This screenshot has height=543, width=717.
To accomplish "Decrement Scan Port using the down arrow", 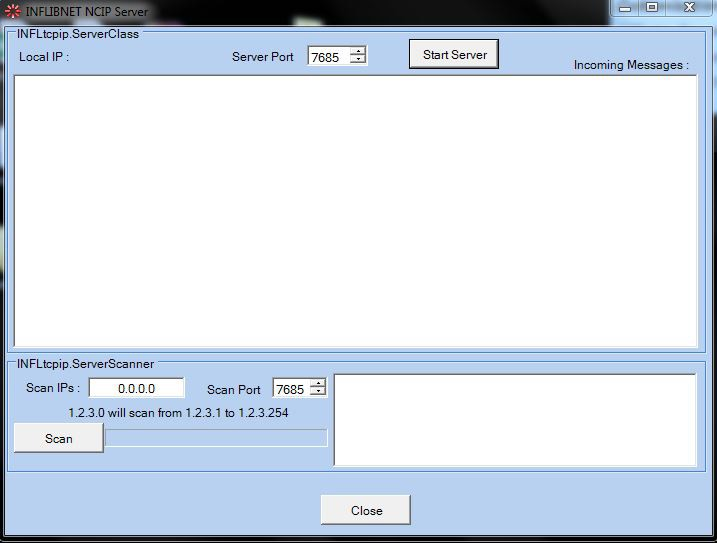I will click(318, 393).
